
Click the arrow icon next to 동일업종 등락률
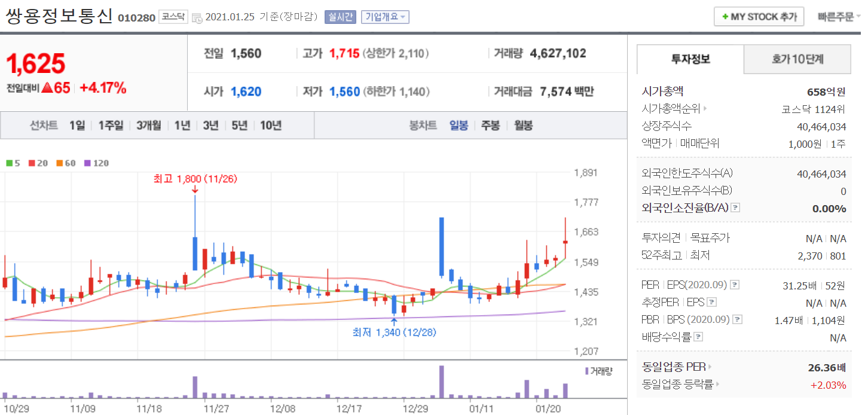click(x=717, y=385)
